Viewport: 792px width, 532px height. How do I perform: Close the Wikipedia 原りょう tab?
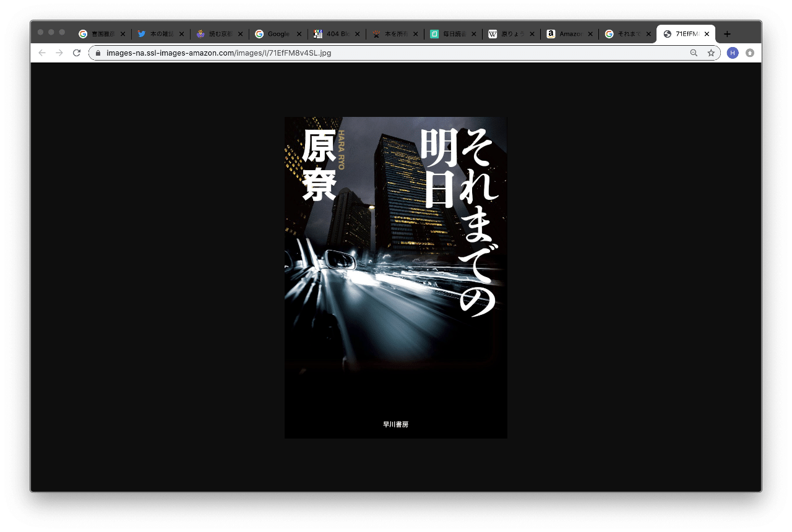click(532, 34)
